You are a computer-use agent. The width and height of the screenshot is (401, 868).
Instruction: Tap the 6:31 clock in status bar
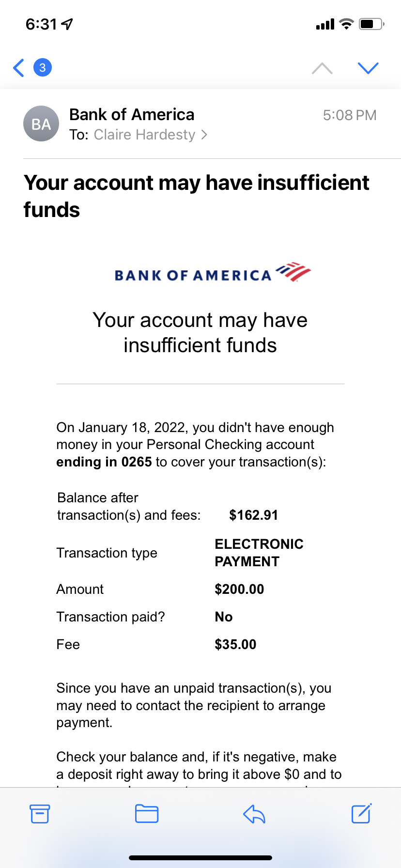click(42, 24)
